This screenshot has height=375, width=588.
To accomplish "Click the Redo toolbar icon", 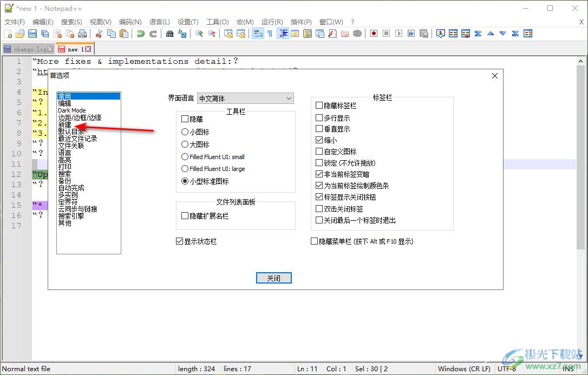I will (x=153, y=34).
